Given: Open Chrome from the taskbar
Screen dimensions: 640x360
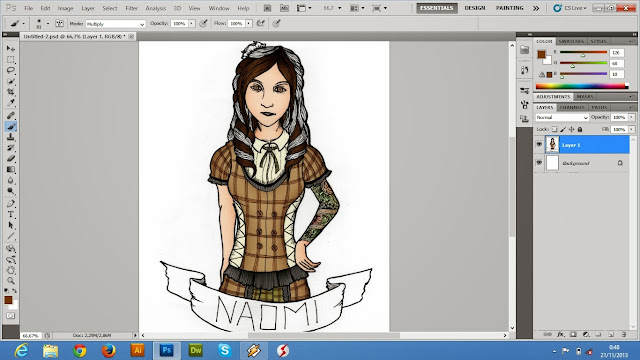Looking at the screenshot, I should [80, 351].
